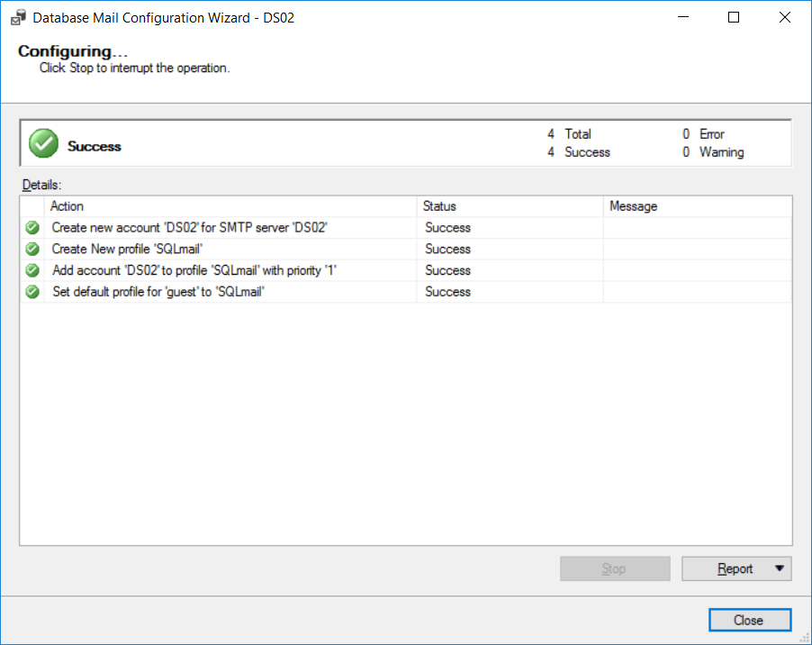Click the disabled Stop button

point(615,568)
